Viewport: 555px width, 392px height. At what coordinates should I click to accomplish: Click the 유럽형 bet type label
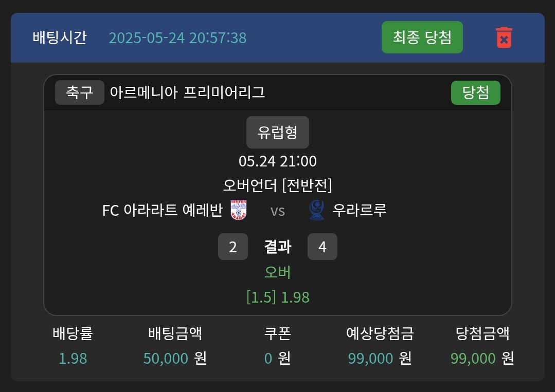(x=278, y=133)
